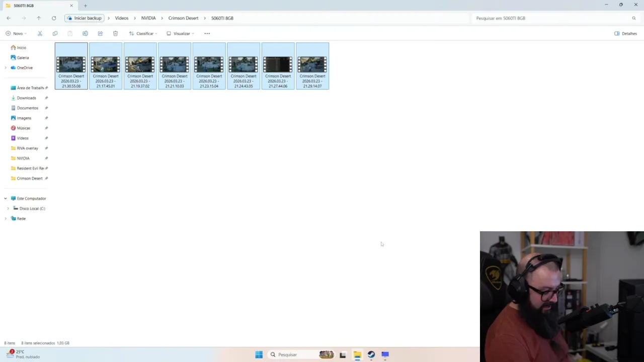Expand the OneDrive tree node
The width and height of the screenshot is (644, 362).
pos(6,68)
